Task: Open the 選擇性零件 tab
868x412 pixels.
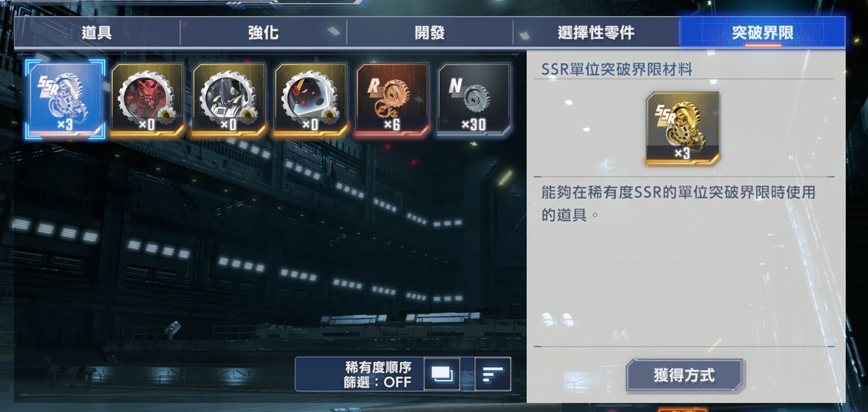Action: tap(596, 33)
